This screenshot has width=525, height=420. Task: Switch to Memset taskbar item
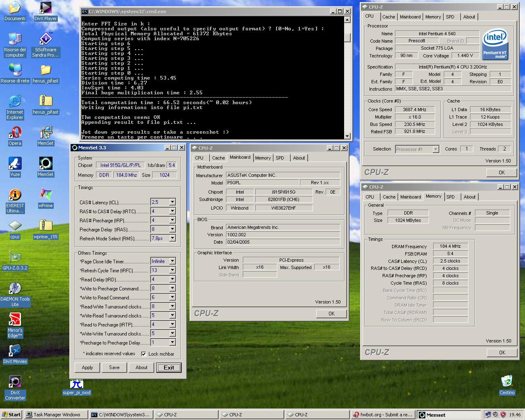pos(448,415)
